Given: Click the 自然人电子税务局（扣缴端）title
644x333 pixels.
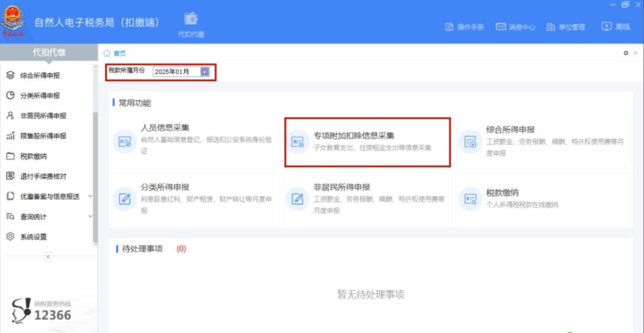Looking at the screenshot, I should (x=97, y=22).
